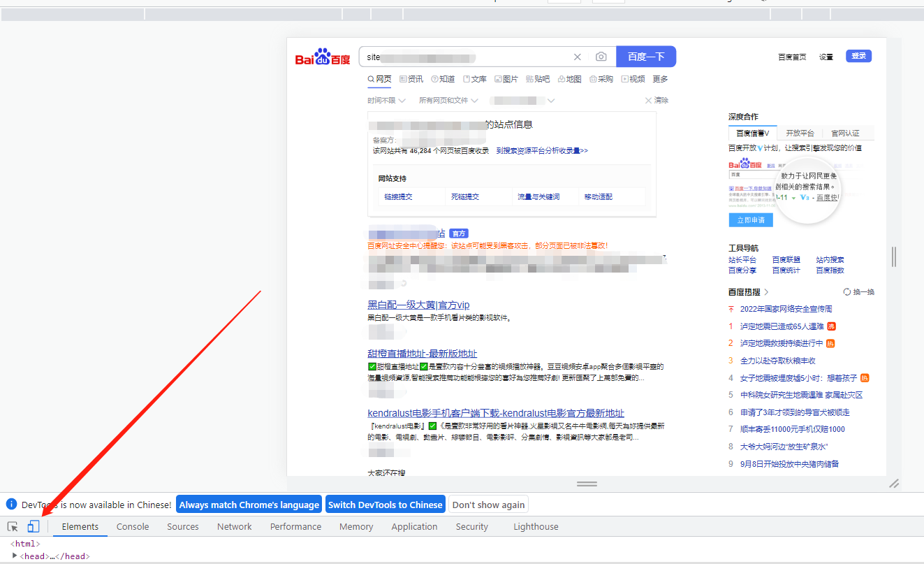Open the 视频 video search category
Screen dimensions: 924x564
click(x=633, y=79)
